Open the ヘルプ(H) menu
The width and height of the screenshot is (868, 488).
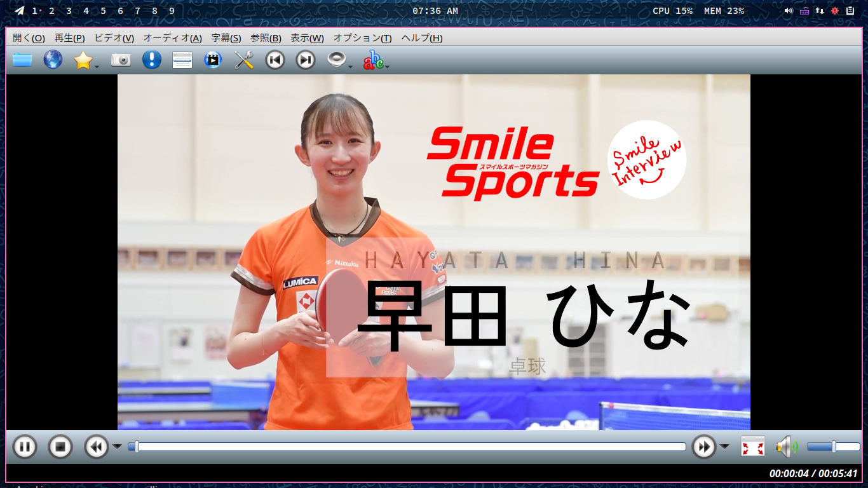[x=422, y=38]
